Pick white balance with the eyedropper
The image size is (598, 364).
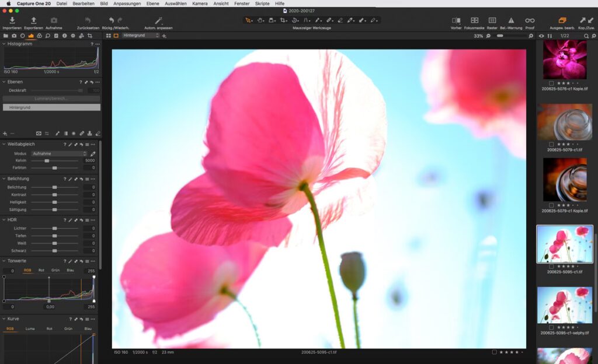[92, 153]
